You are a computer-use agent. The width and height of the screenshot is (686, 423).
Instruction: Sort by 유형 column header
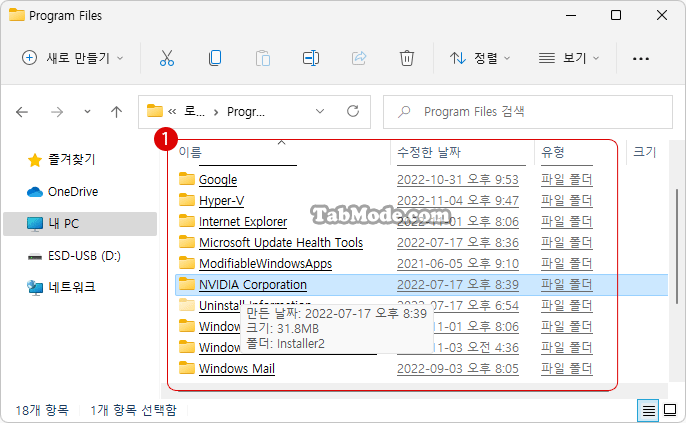[553, 152]
